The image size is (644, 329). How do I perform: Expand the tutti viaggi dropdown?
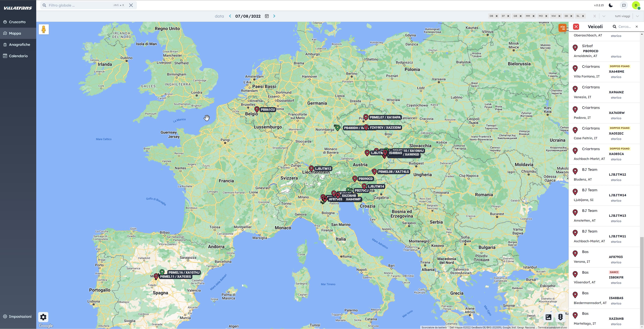tap(637, 16)
